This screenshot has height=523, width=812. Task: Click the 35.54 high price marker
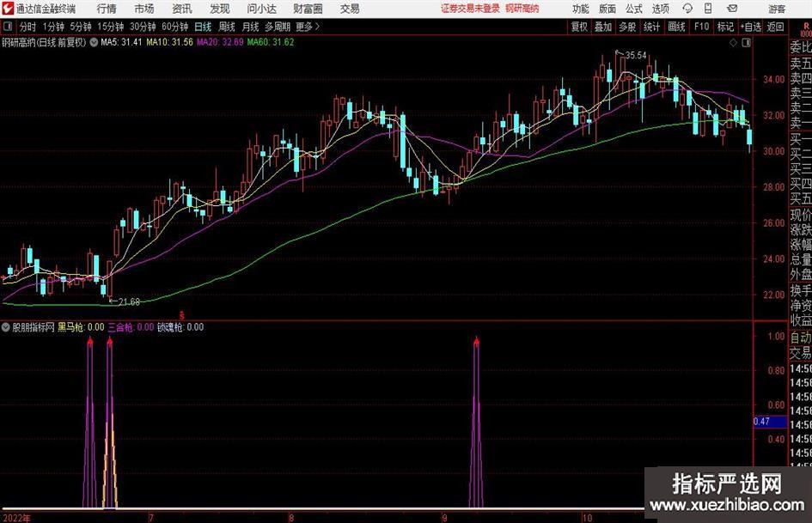635,55
